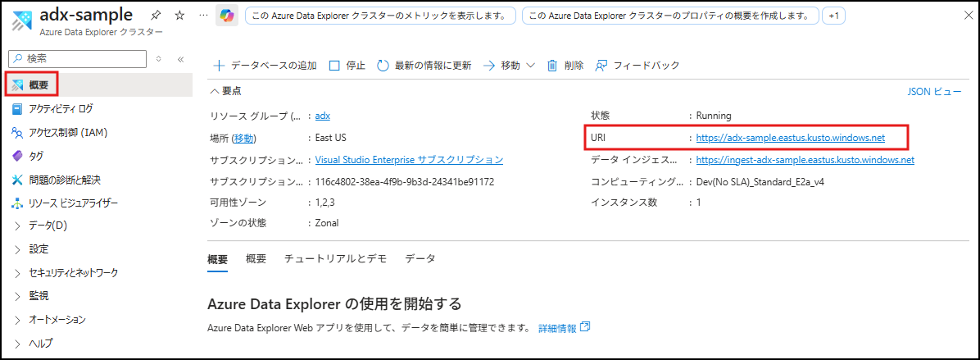Mark adx-sample as favorite with star
Screen dimensions: 980x360
179,15
